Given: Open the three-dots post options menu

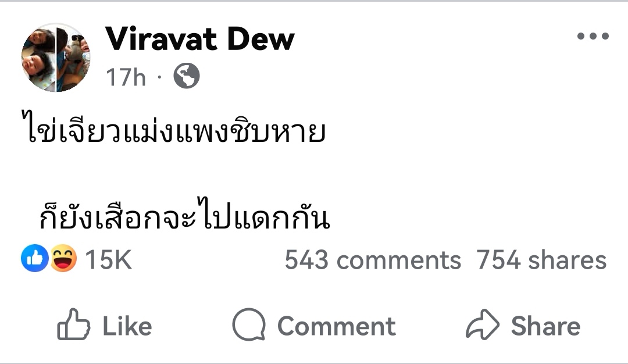Looking at the screenshot, I should coord(593,36).
